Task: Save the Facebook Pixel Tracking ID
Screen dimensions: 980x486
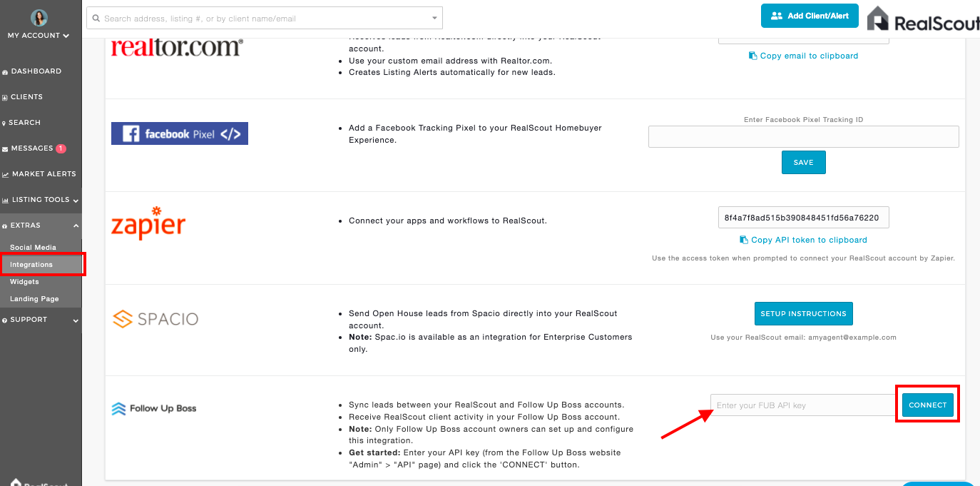Action: click(x=803, y=162)
